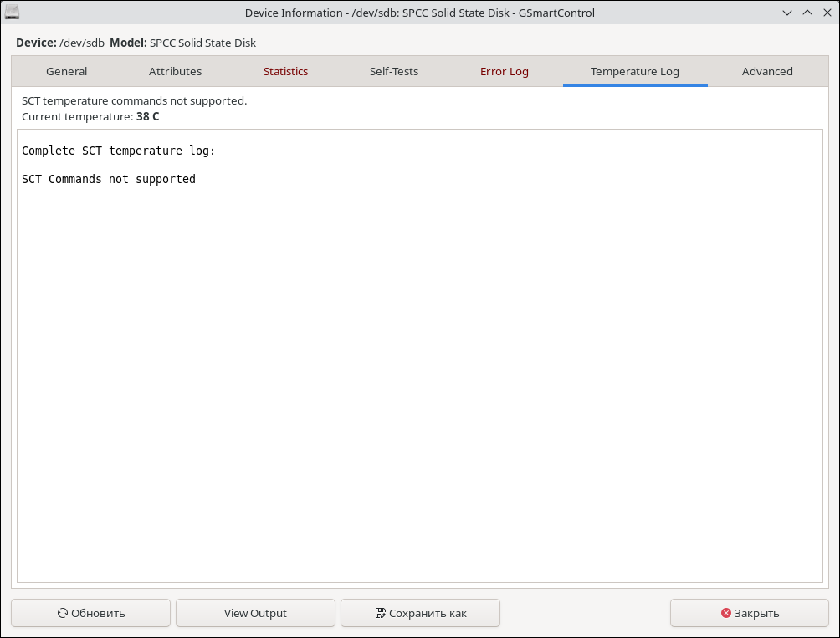Screen dimensions: 840x638
Task: View the Error Log tab
Action: click(x=504, y=72)
